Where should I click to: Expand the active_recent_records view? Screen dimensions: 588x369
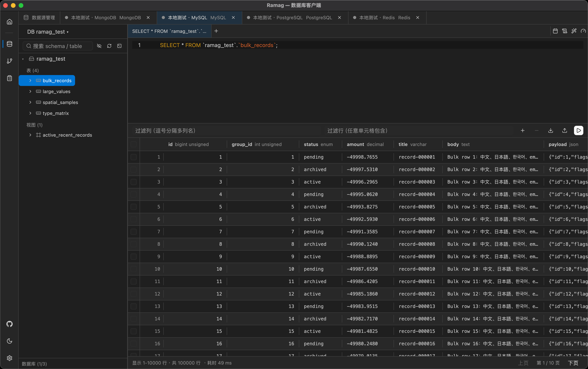point(30,135)
